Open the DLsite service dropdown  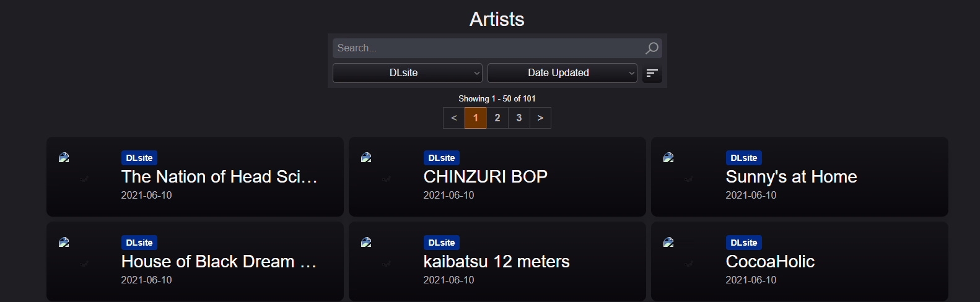click(x=407, y=73)
